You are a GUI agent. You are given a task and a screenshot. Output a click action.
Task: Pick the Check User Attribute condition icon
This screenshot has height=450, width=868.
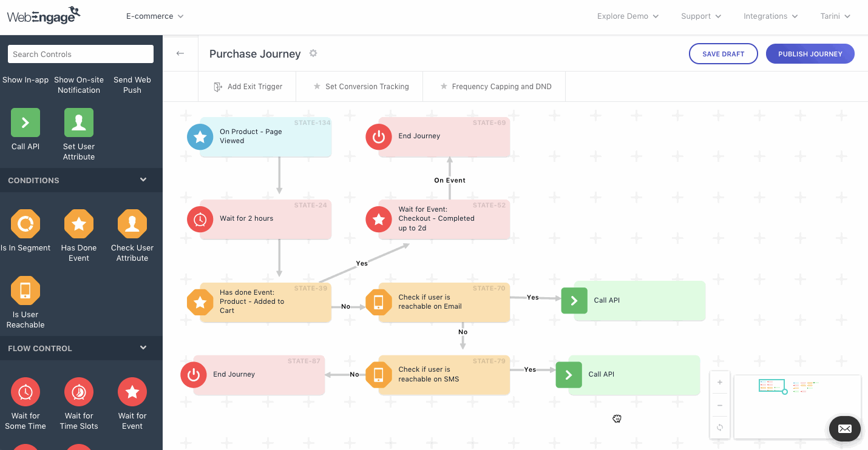click(132, 224)
